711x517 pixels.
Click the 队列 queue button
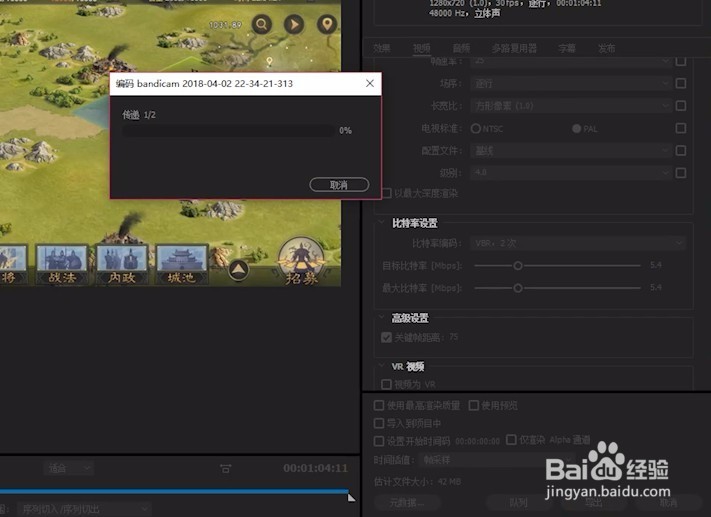pos(518,502)
